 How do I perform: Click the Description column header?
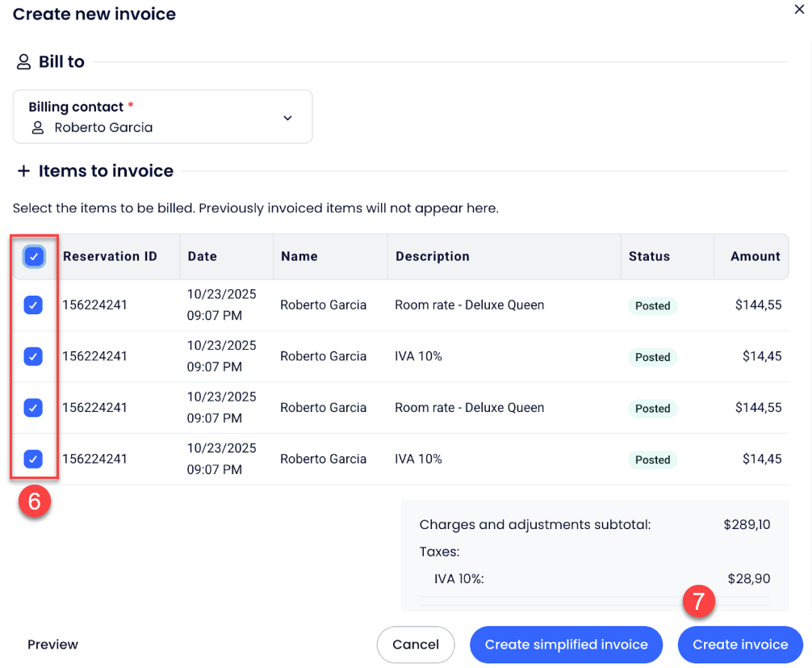click(x=432, y=257)
